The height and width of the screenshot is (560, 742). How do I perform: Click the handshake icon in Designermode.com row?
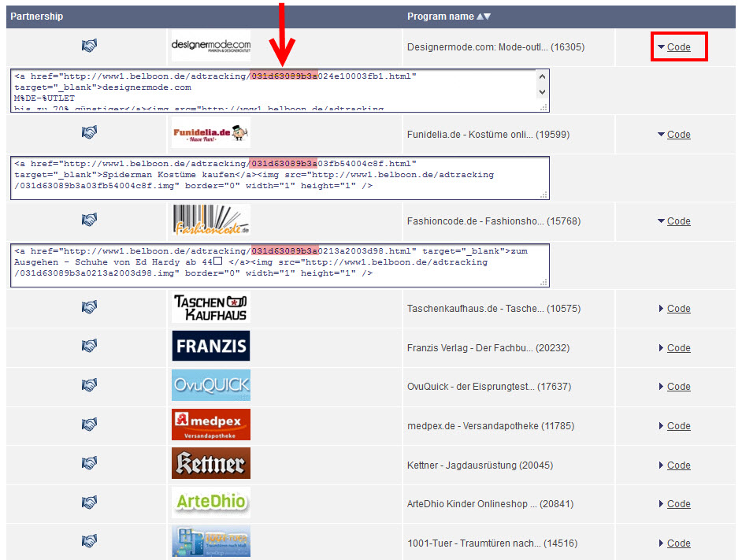click(x=89, y=46)
